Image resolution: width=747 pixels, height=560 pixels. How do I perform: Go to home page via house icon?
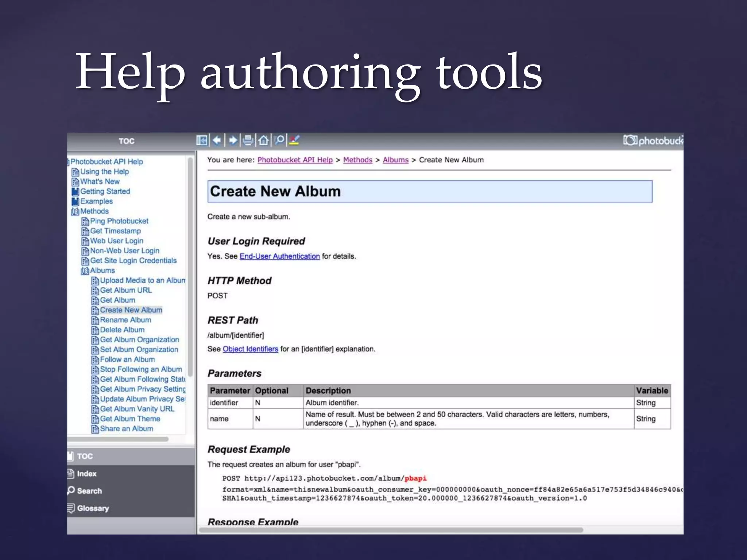click(x=264, y=140)
